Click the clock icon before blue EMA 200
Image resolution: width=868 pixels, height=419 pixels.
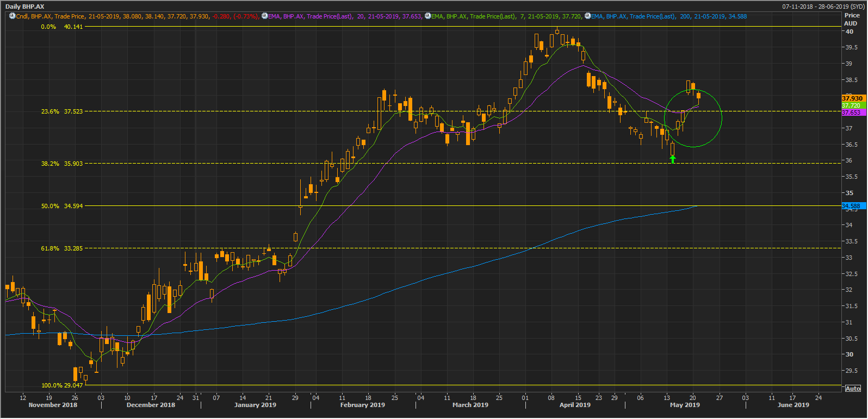point(587,16)
